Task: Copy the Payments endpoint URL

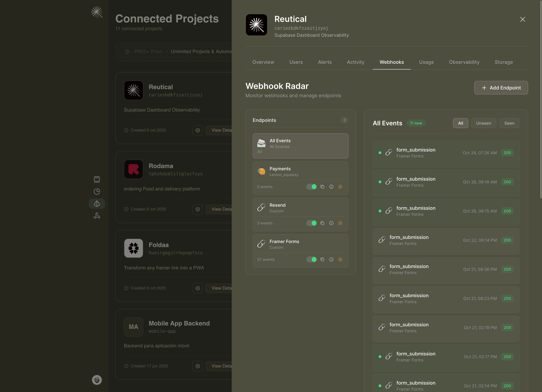Action: point(322,187)
